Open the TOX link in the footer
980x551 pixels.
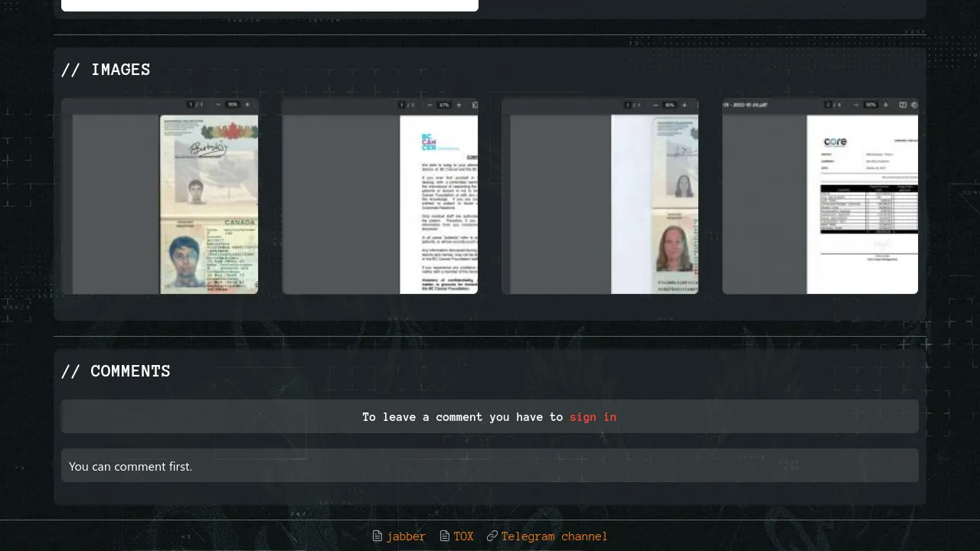pyautogui.click(x=463, y=536)
